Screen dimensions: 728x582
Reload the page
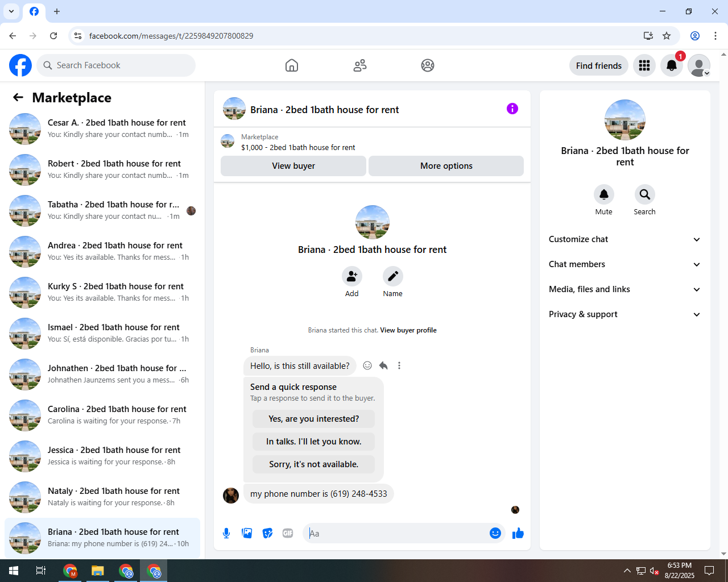click(53, 36)
